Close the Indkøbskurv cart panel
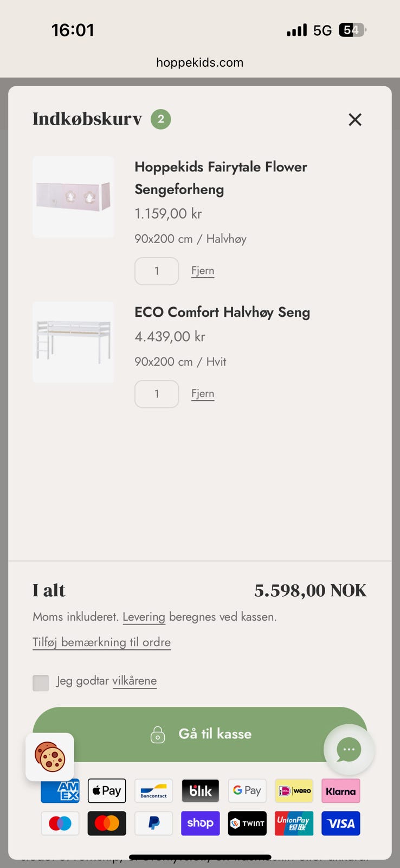Image resolution: width=400 pixels, height=868 pixels. tap(355, 119)
